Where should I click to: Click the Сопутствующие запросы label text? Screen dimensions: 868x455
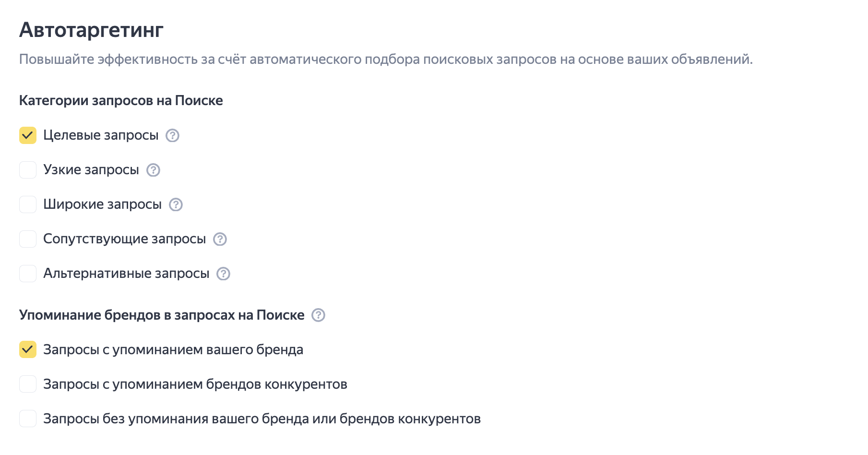124,239
